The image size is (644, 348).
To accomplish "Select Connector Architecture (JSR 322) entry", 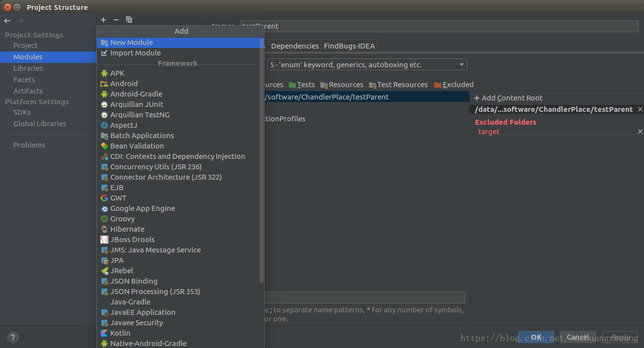I will 179,177.
